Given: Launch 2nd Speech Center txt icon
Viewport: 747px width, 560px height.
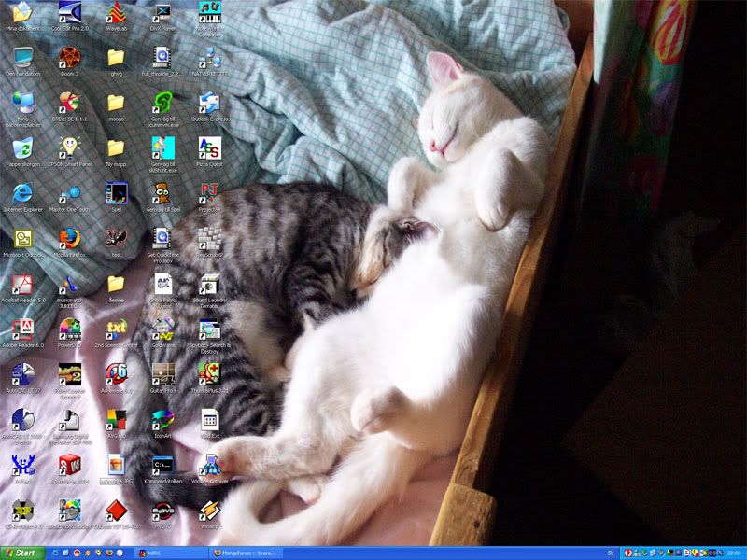Looking at the screenshot, I should pos(116,329).
